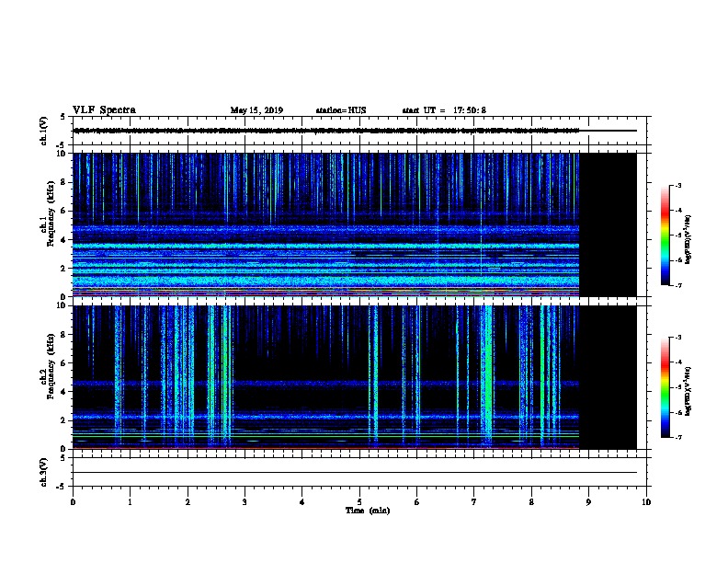Image resolution: width=728 pixels, height=563 pixels.
Task: Select the date text "May 15, 2019"
Action: tap(256, 110)
